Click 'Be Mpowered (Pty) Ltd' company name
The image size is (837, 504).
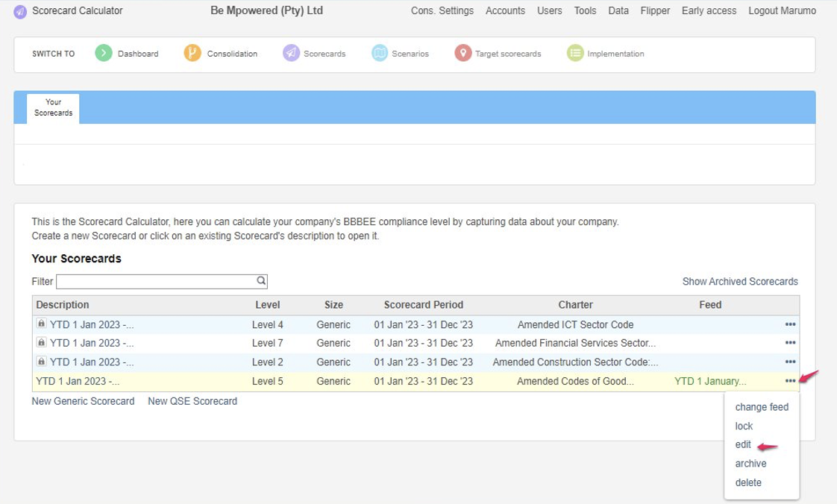click(266, 10)
